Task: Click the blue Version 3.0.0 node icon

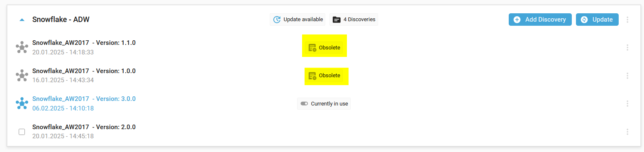Action: [x=22, y=103]
